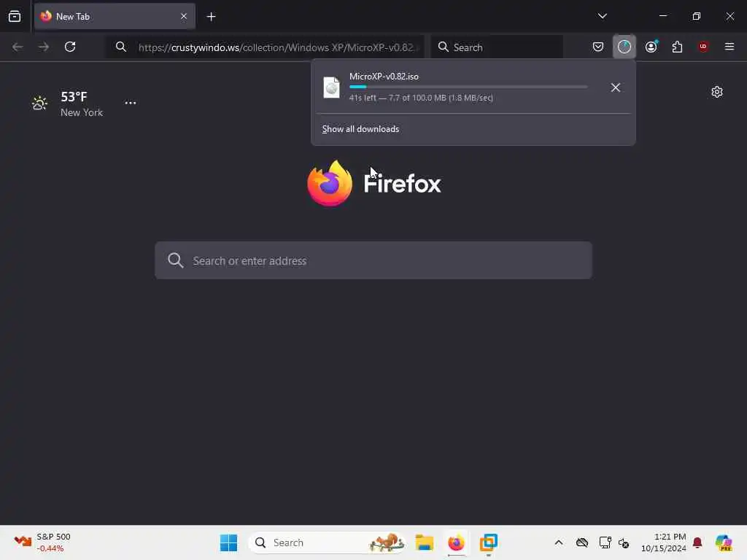Show hidden system tray icons
Image resolution: width=747 pixels, height=560 pixels.
(x=559, y=542)
